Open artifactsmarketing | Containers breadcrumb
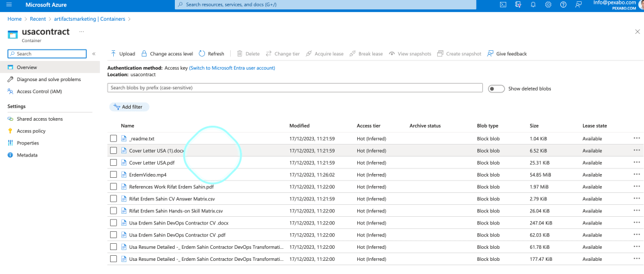This screenshot has height=274, width=644. pyautogui.click(x=89, y=19)
